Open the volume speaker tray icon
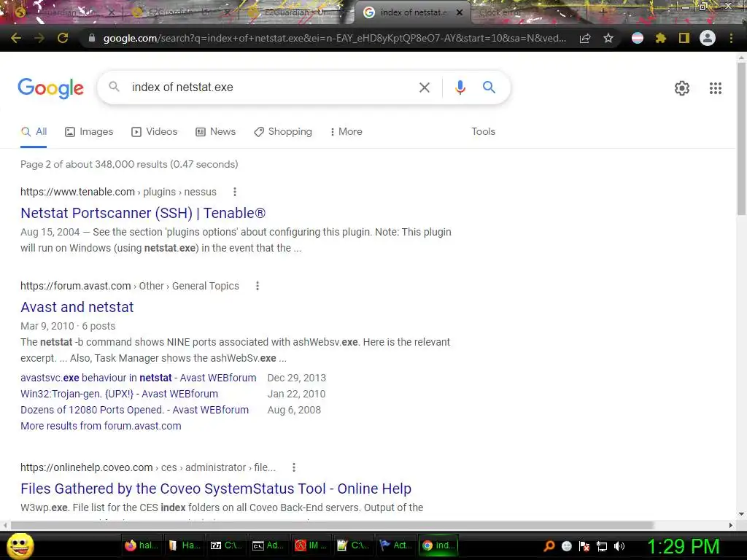 pos(619,546)
